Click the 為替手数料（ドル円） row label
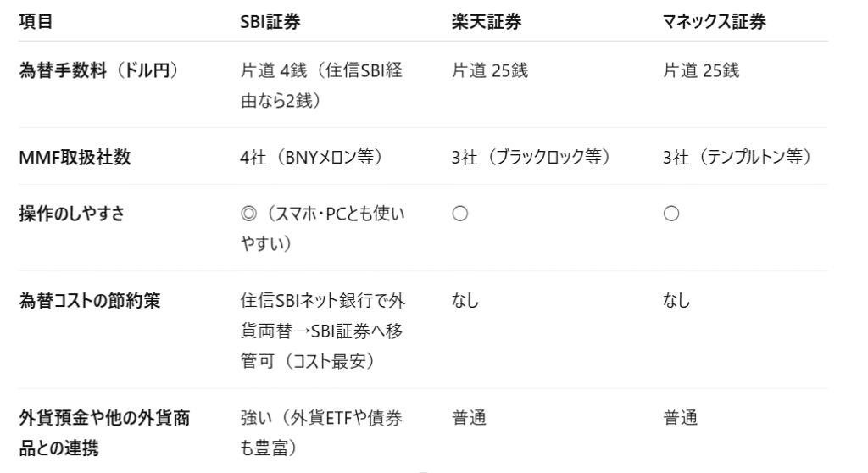 pyautogui.click(x=99, y=70)
